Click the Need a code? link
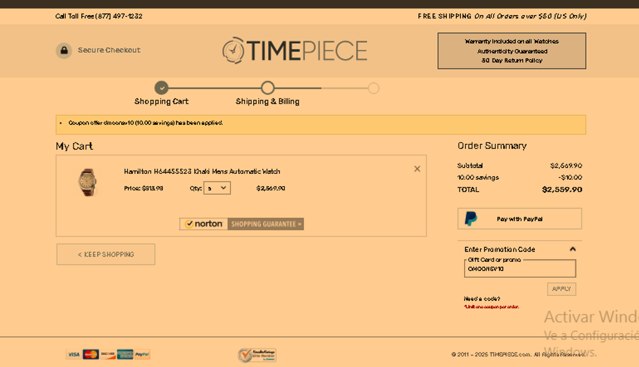Viewport: 639px width, 367px height. click(482, 299)
